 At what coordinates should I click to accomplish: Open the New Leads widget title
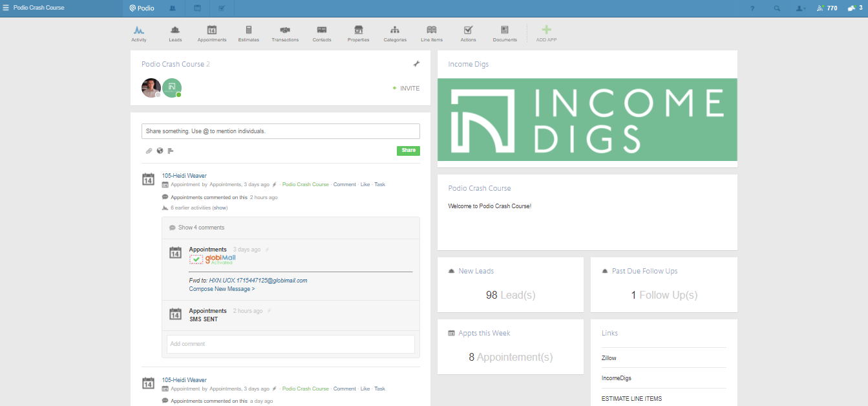pos(476,271)
